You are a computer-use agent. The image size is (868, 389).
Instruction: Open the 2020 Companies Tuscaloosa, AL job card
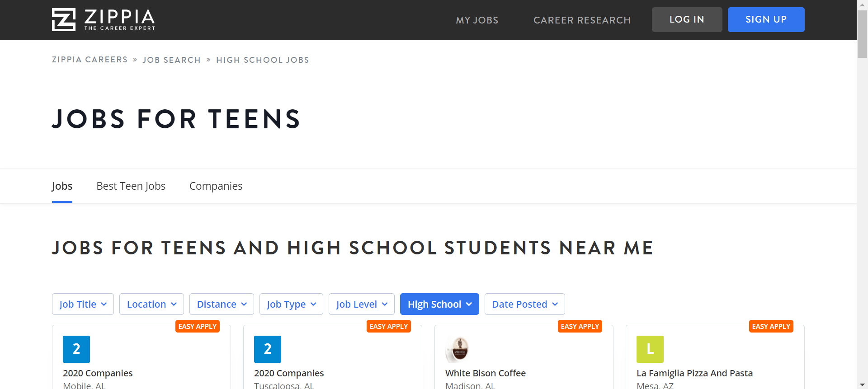[333, 357]
